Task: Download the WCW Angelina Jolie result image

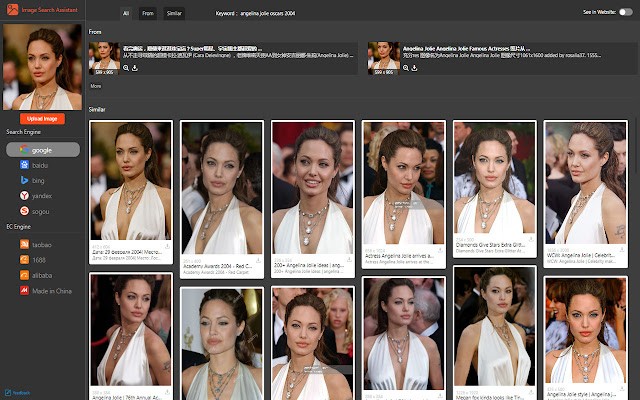Action: tap(622, 249)
